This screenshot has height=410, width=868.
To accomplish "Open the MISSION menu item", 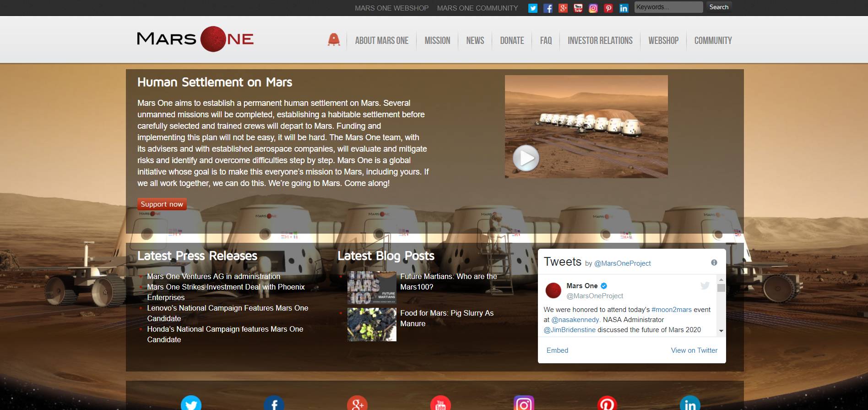I will click(437, 40).
